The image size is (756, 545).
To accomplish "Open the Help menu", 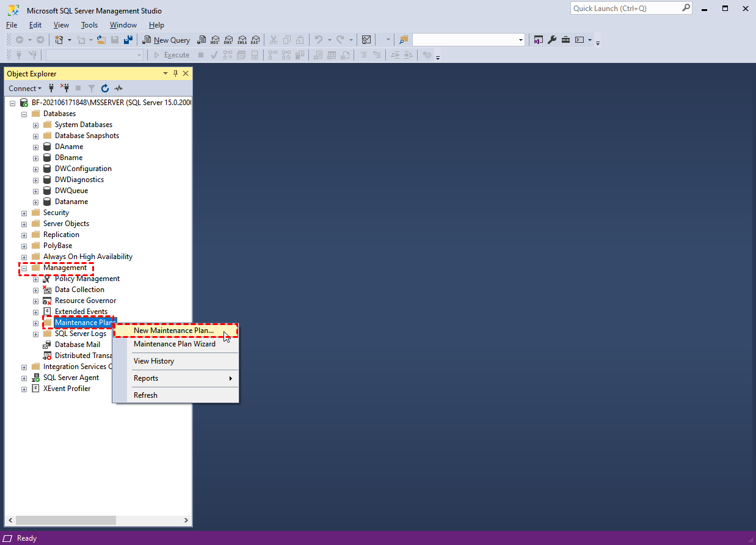I will pos(156,25).
